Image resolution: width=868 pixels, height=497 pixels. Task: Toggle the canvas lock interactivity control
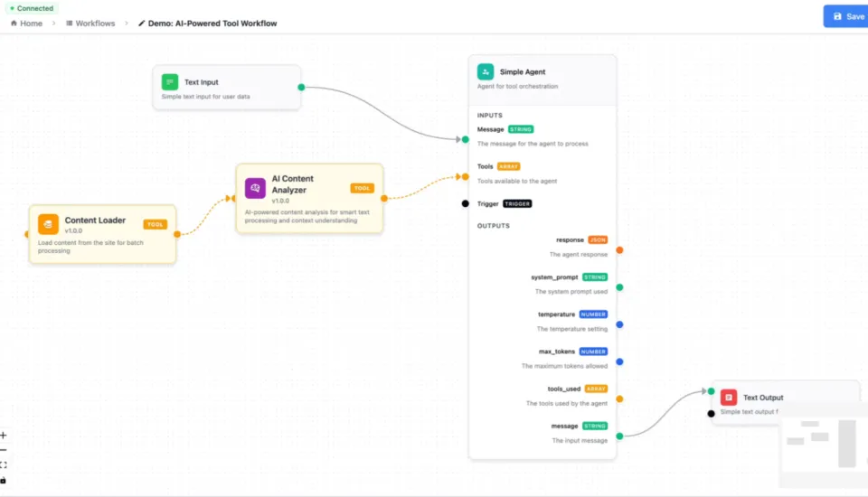coord(4,480)
